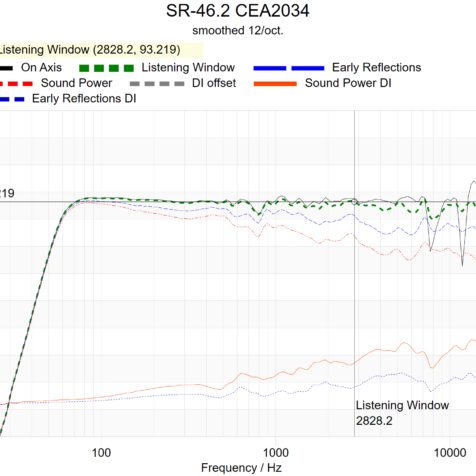Toggle the Early Reflections legend entry
Screen dimensions: 476x476
(x=337, y=68)
